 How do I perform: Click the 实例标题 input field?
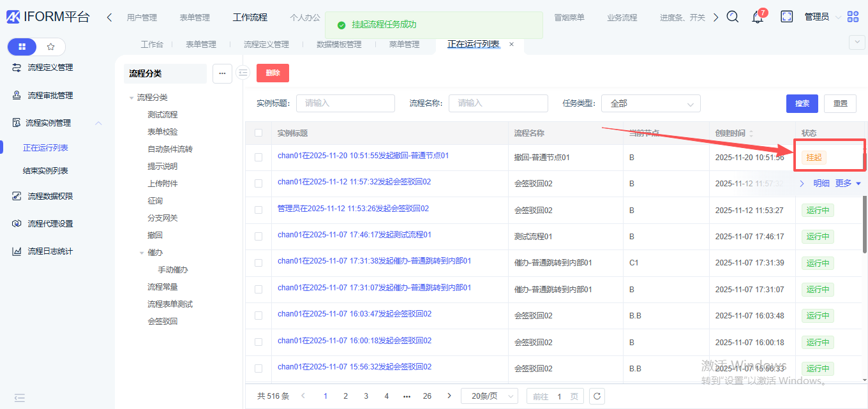pyautogui.click(x=345, y=103)
